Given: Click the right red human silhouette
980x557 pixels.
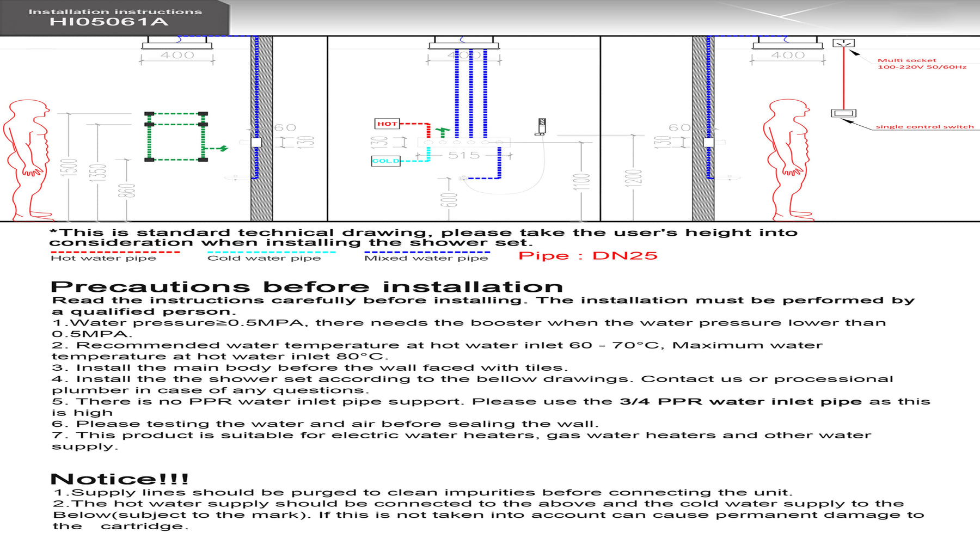Looking at the screenshot, I should [x=787, y=160].
